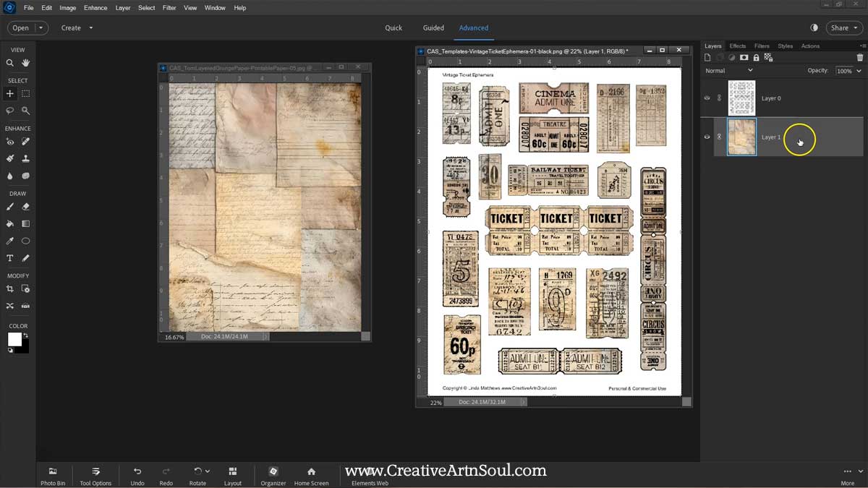This screenshot has width=868, height=488.
Task: Delete layer with the trash icon
Action: [859, 58]
